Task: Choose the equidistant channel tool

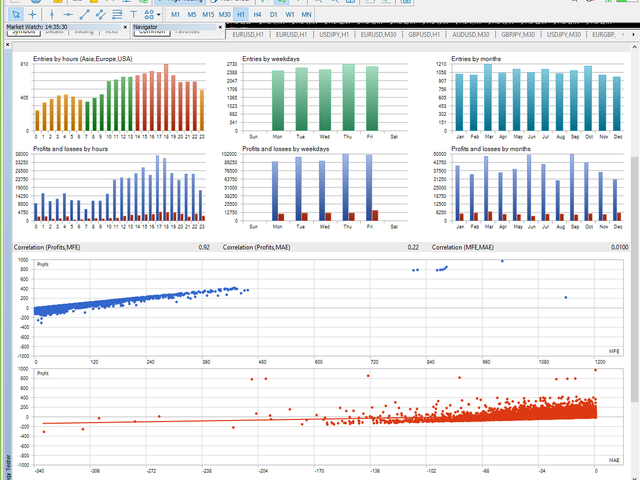Action: point(101,15)
